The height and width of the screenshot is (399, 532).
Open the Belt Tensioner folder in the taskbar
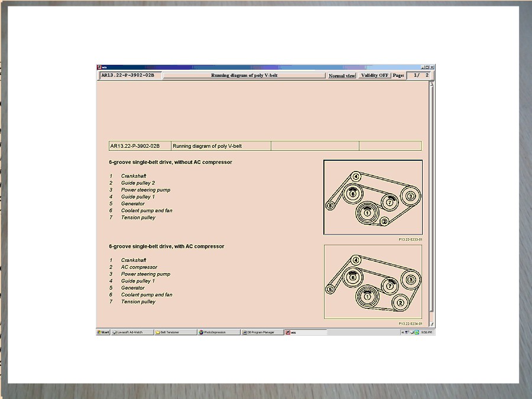[174, 332]
